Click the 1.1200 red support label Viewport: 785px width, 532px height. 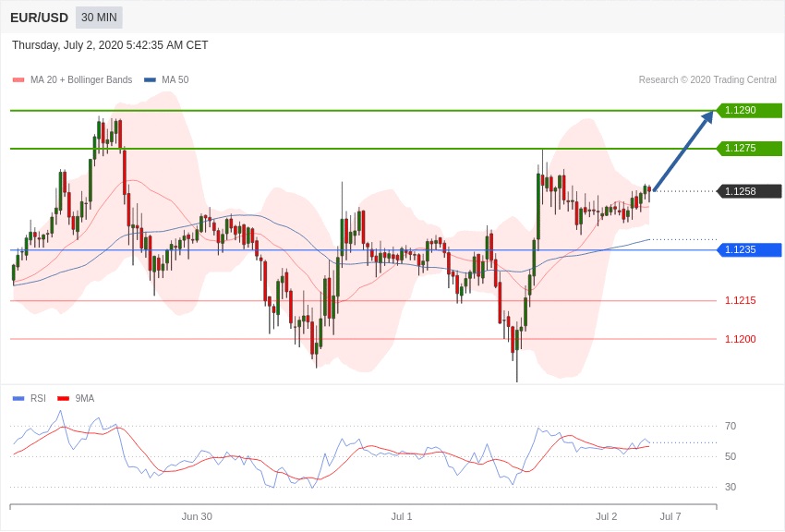point(741,339)
